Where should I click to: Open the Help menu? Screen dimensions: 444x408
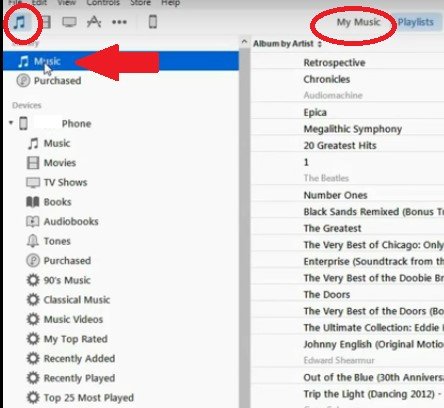(171, 3)
